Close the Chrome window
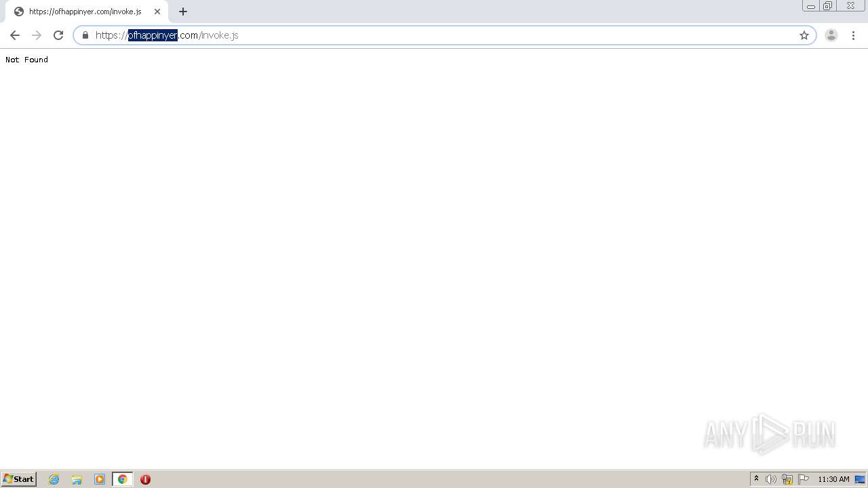 (x=850, y=6)
